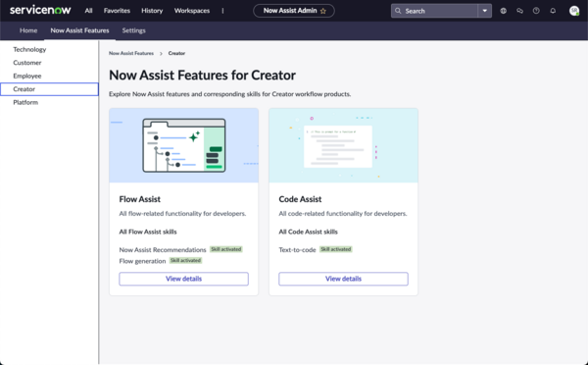Open the All menu
Screen dimensions: 588x365
pos(88,11)
